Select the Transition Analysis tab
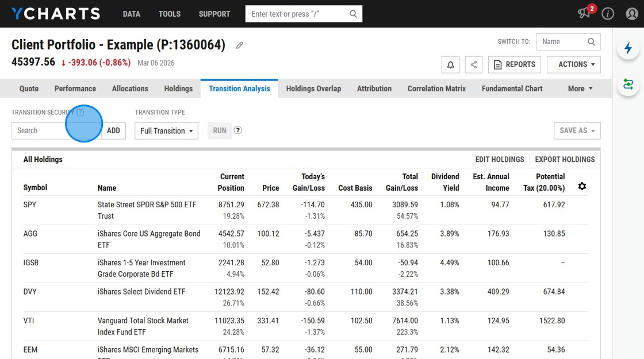The image size is (644, 359). coord(239,88)
